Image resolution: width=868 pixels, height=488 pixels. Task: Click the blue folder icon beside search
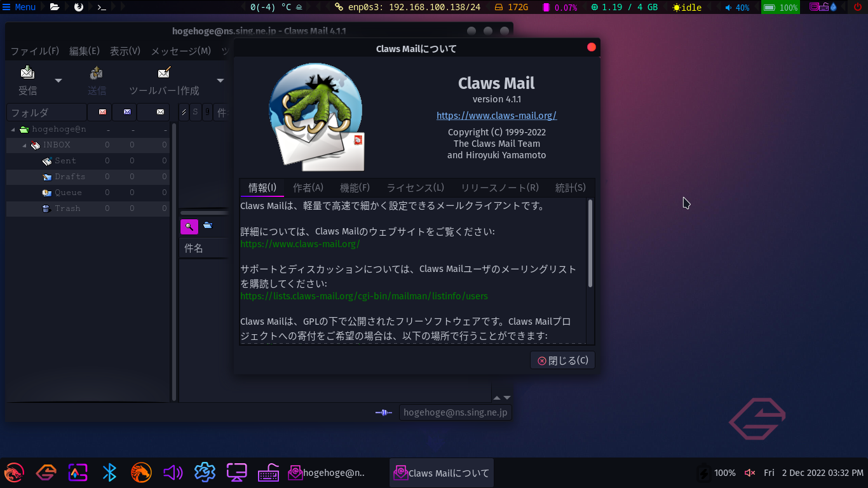pos(208,226)
